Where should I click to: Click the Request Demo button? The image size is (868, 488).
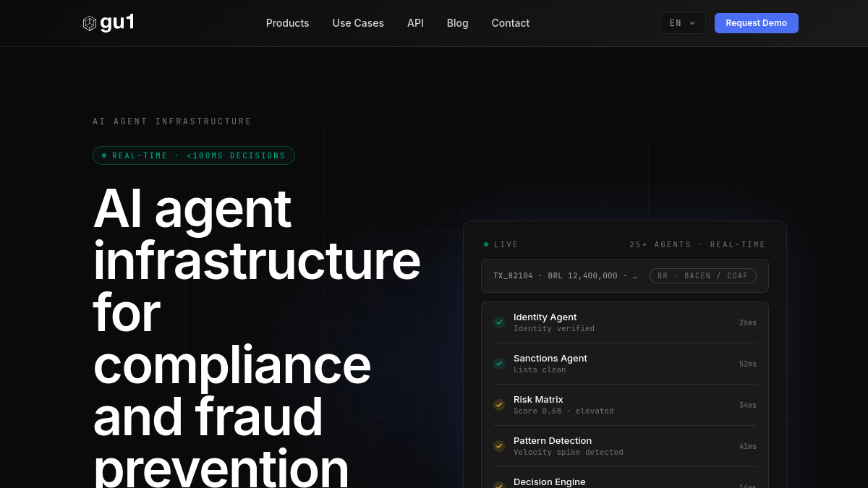757,23
